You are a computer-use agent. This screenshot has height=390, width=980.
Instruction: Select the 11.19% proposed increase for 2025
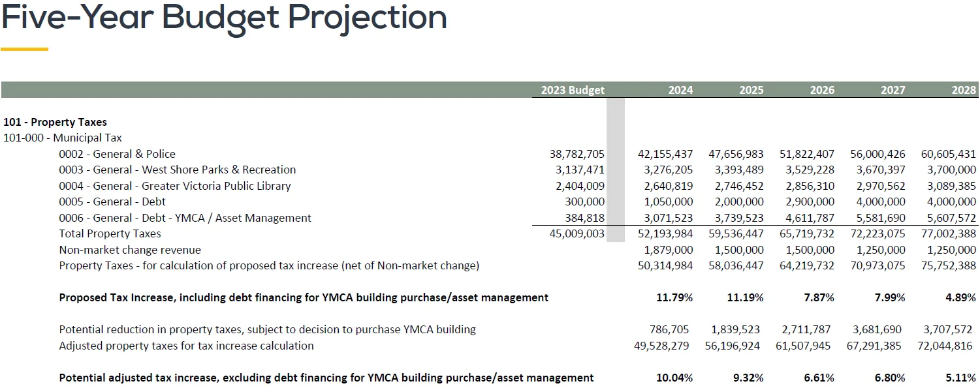tap(746, 297)
